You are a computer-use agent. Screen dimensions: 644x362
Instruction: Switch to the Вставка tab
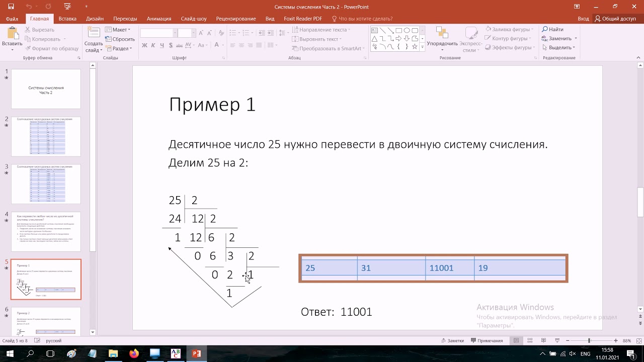[x=67, y=19]
